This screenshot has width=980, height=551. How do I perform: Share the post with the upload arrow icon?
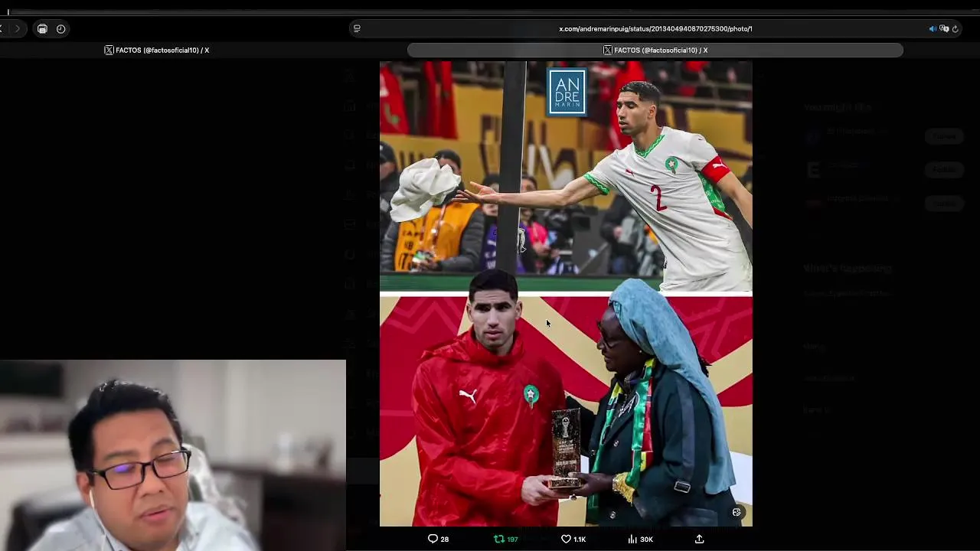tap(699, 539)
